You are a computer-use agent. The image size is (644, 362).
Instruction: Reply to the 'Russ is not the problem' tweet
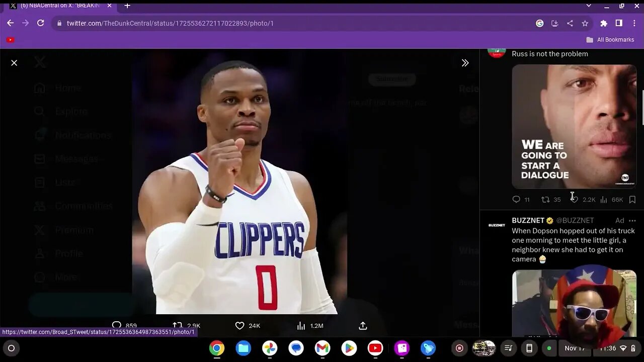(x=516, y=200)
